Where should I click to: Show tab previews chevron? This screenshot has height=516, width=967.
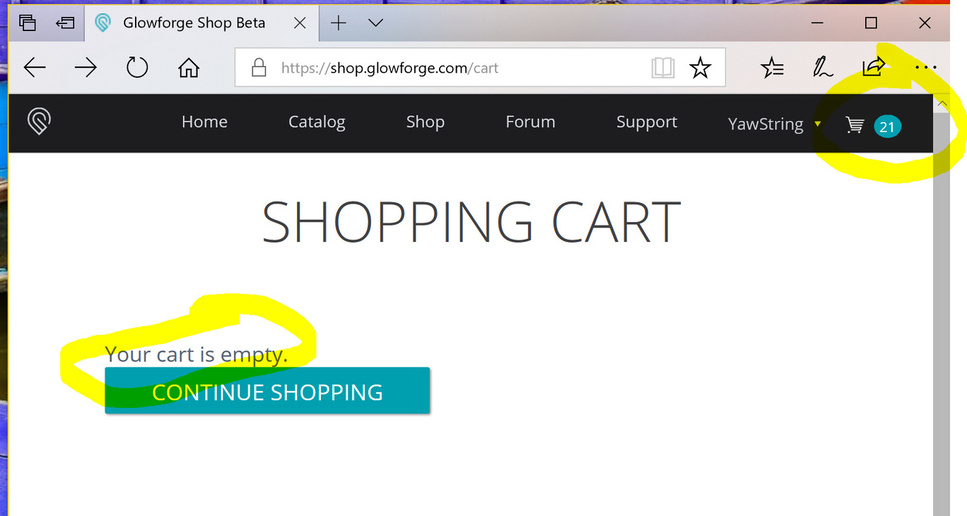[376, 23]
